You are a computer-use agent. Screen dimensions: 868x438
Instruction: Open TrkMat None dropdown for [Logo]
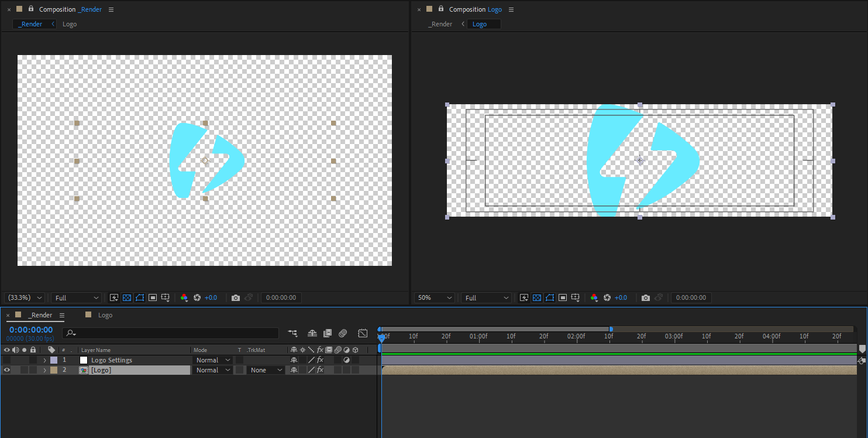(266, 370)
